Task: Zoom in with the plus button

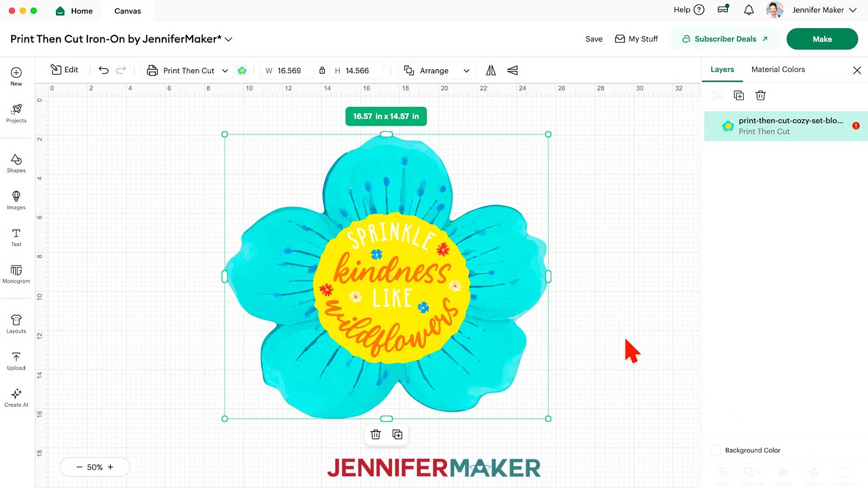Action: tap(110, 467)
